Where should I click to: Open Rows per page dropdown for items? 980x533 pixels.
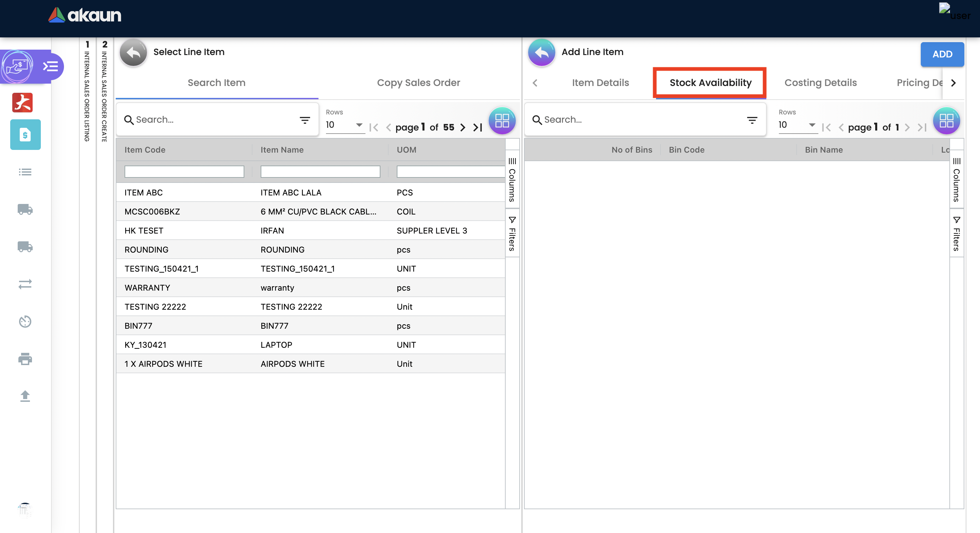pos(344,125)
